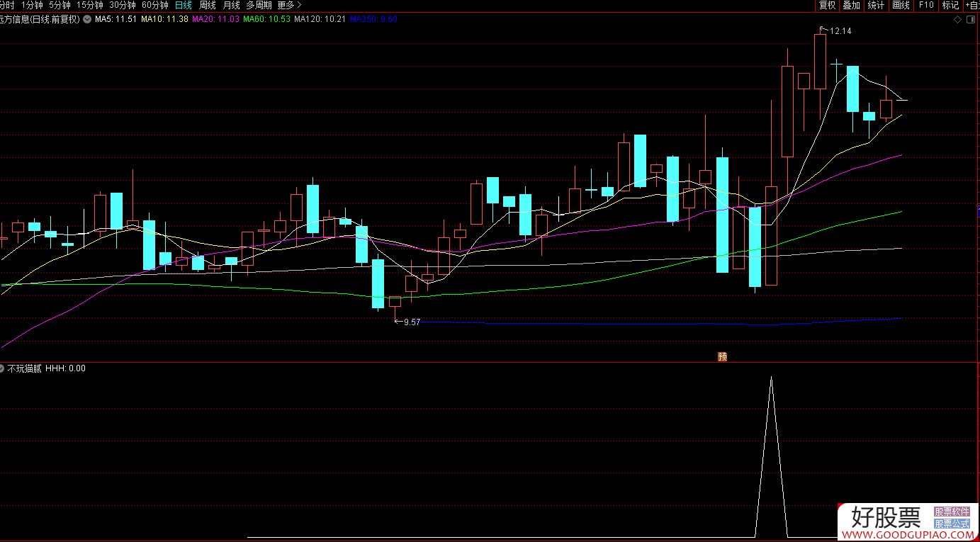Viewport: 980px width, 542px height.
Task: Select the 15分钟 chart period
Action: pos(90,5)
